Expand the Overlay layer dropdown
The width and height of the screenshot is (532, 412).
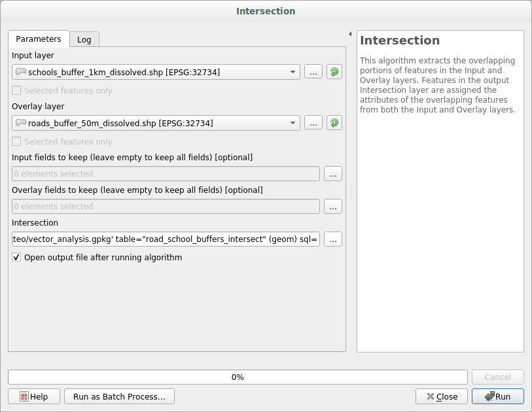tap(291, 123)
